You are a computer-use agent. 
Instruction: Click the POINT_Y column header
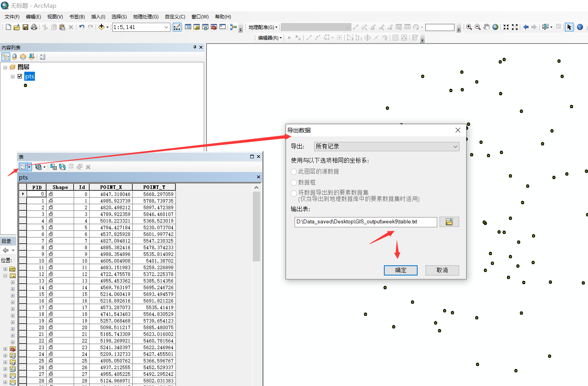154,187
